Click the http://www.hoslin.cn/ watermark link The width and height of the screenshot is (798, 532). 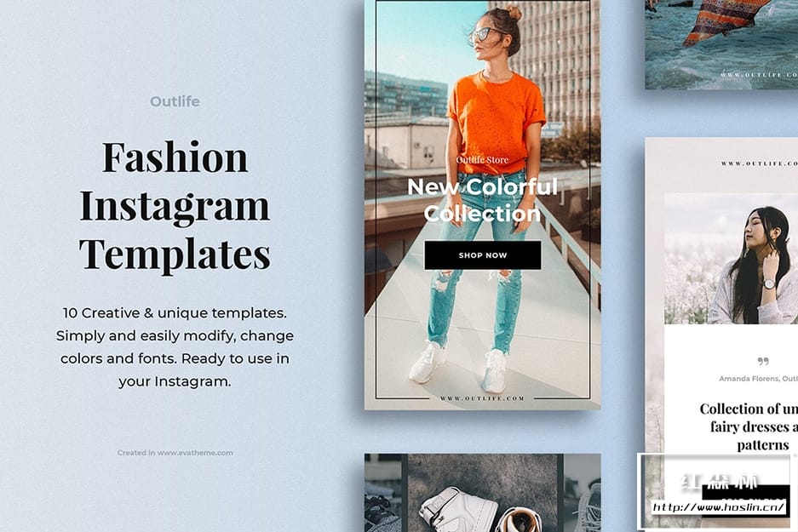[719, 507]
